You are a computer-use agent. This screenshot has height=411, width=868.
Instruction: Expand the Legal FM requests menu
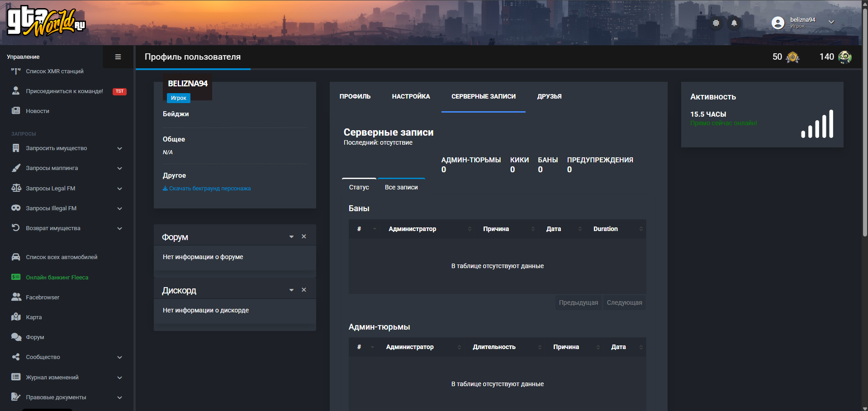pos(119,189)
